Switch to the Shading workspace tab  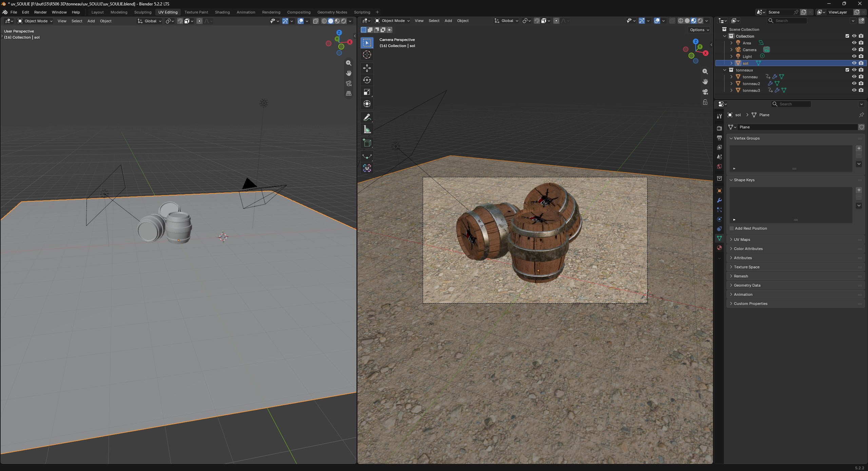(x=222, y=12)
